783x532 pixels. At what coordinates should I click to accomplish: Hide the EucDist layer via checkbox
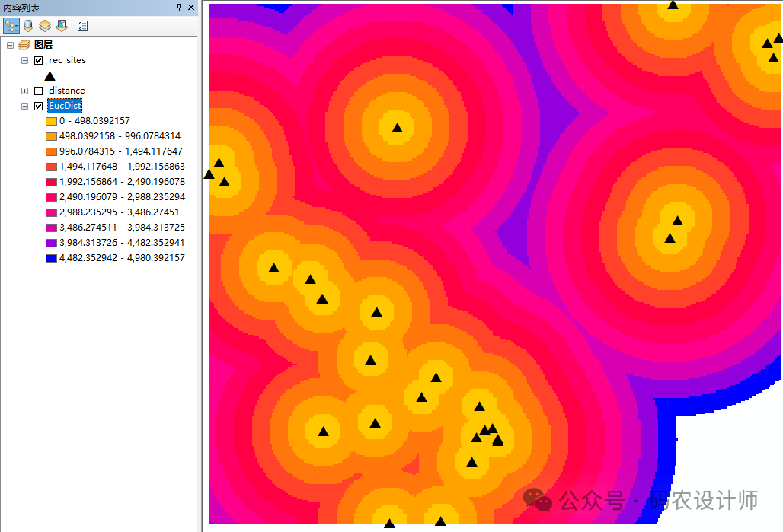click(x=39, y=106)
